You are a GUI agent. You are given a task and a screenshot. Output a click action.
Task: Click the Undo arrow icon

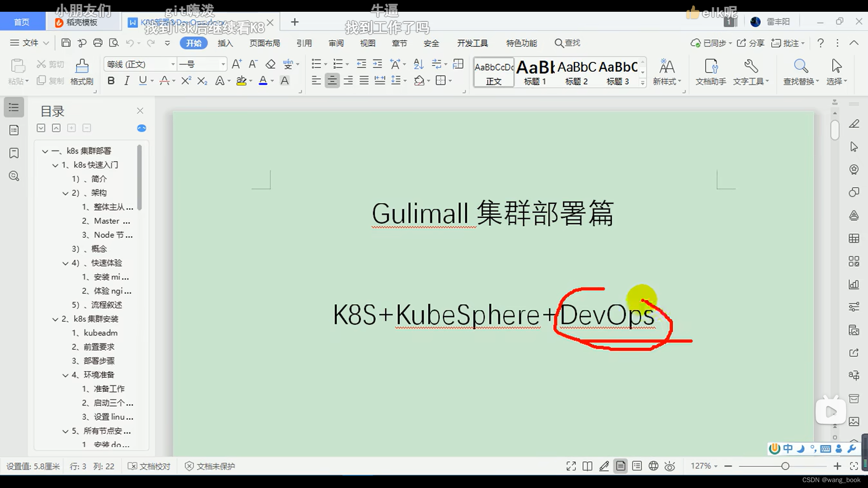(x=130, y=43)
